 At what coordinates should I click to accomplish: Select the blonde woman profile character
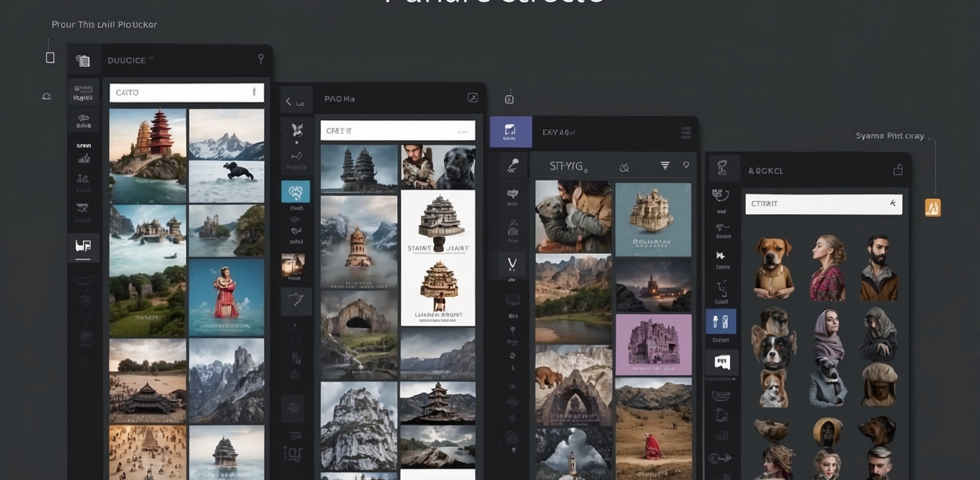828,268
